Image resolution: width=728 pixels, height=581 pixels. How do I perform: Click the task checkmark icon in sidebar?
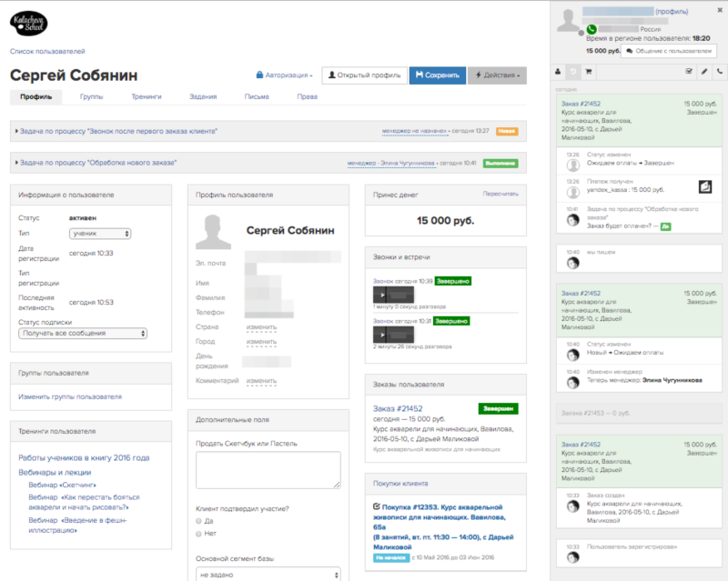point(689,72)
